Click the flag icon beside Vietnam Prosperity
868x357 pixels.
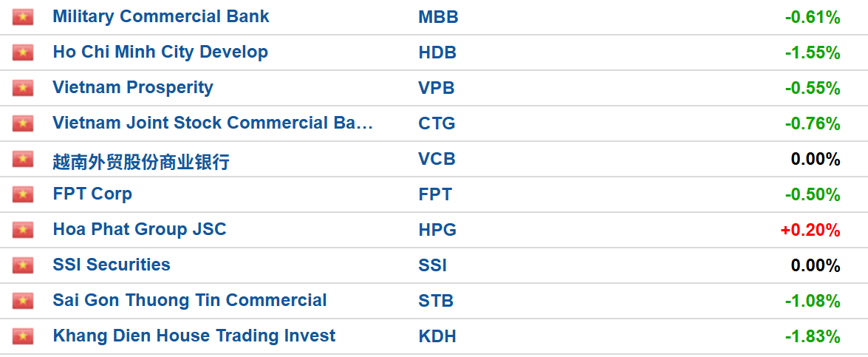[x=23, y=88]
